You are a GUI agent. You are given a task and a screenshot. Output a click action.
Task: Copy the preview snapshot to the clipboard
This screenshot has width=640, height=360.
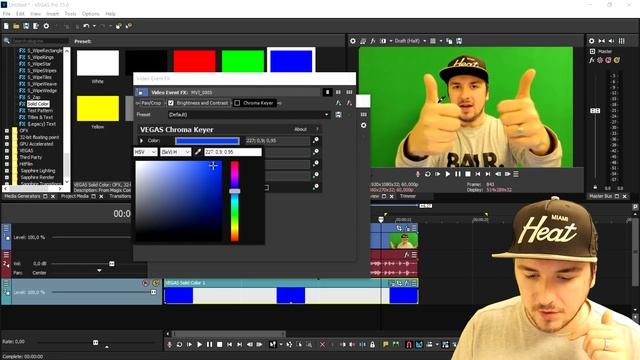click(449, 41)
